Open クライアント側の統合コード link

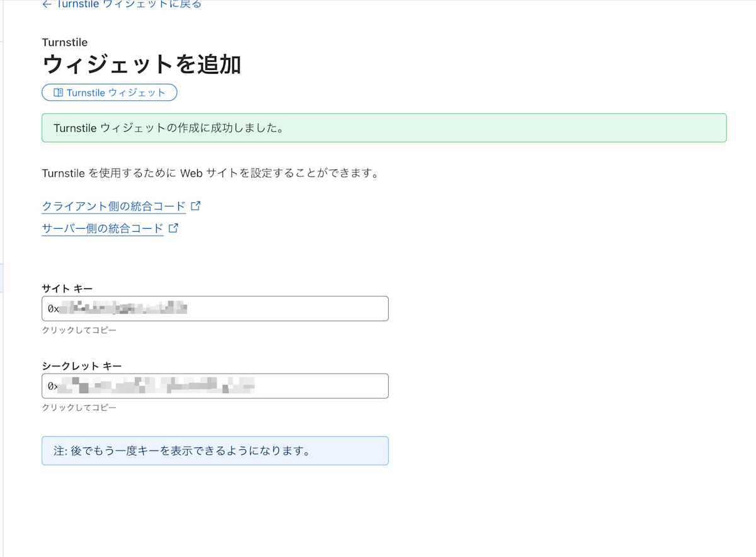tap(113, 206)
